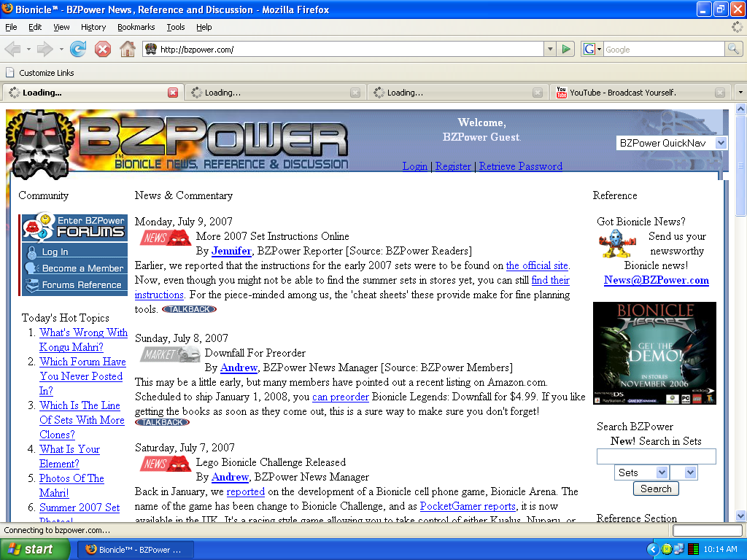Open the Home page icon
This screenshot has height=560, width=747.
pyautogui.click(x=127, y=49)
